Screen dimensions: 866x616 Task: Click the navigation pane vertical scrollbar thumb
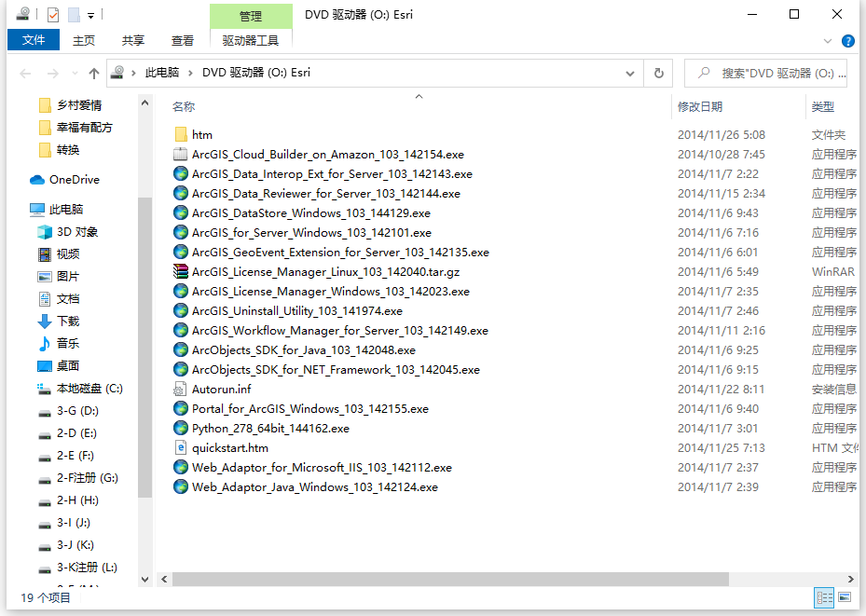(144, 348)
